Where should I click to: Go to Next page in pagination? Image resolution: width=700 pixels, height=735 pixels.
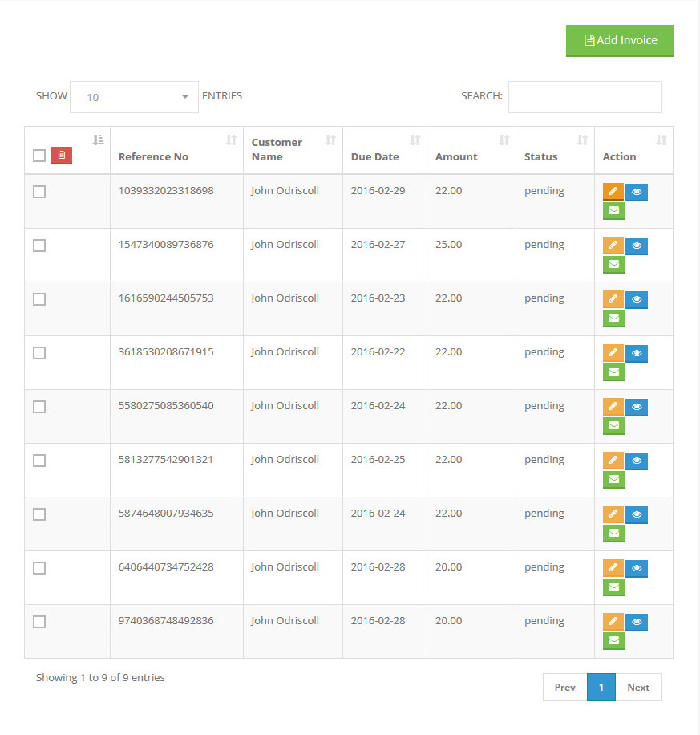tap(638, 688)
